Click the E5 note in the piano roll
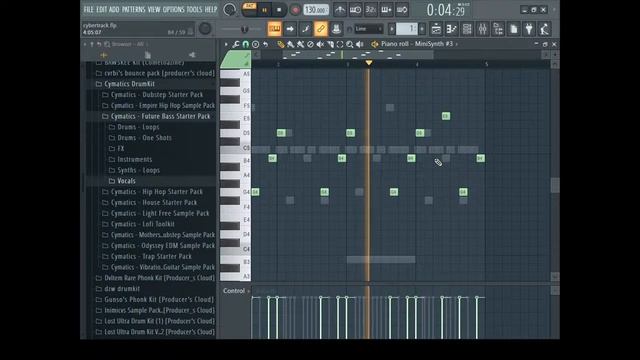The height and width of the screenshot is (360, 640). tap(446, 116)
